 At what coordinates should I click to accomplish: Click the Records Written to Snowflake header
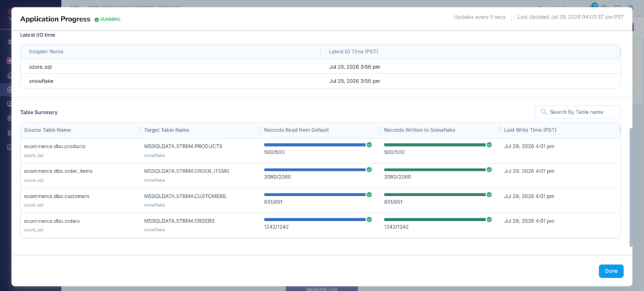(x=419, y=130)
